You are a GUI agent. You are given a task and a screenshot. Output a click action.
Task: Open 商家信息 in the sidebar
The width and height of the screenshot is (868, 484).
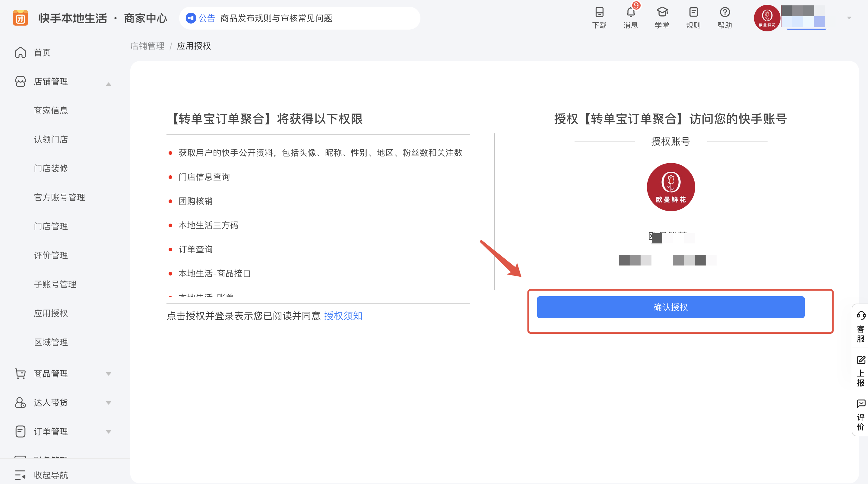coord(51,110)
